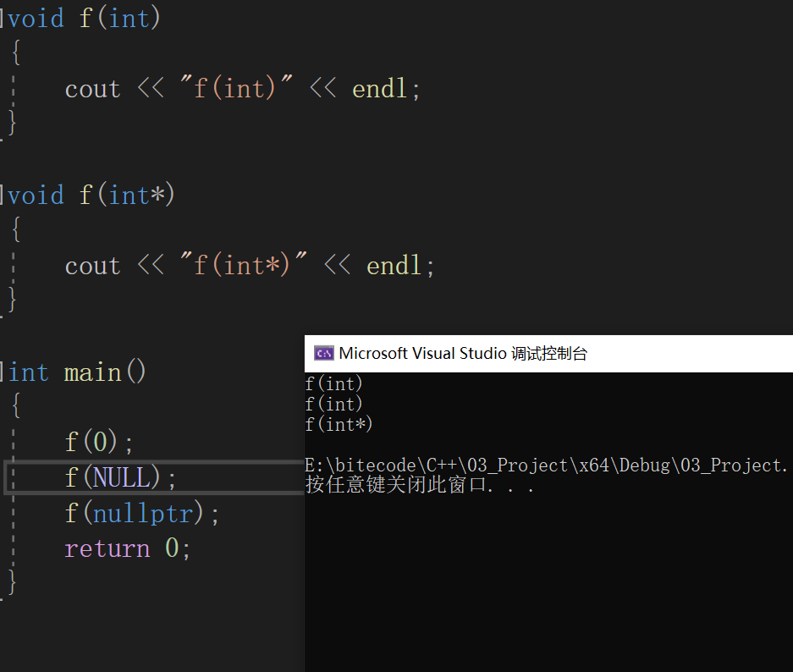The image size is (793, 672).
Task: Click the console window's command prompt icon
Action: point(322,353)
